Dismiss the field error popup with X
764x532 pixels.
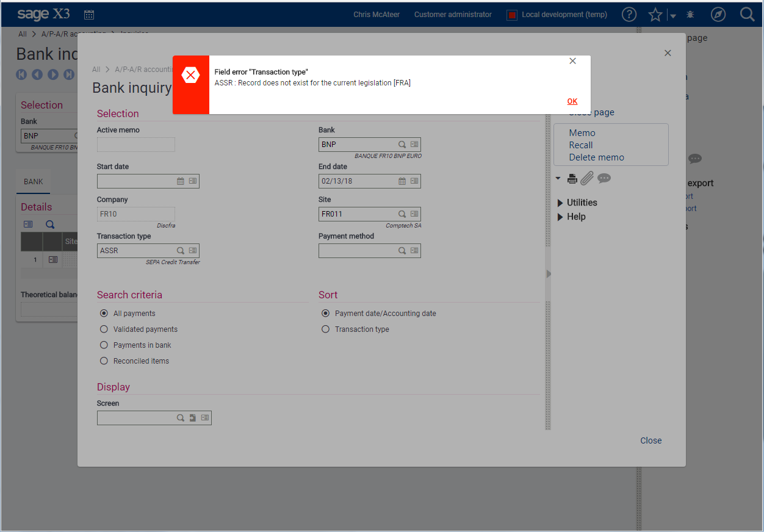click(x=572, y=61)
